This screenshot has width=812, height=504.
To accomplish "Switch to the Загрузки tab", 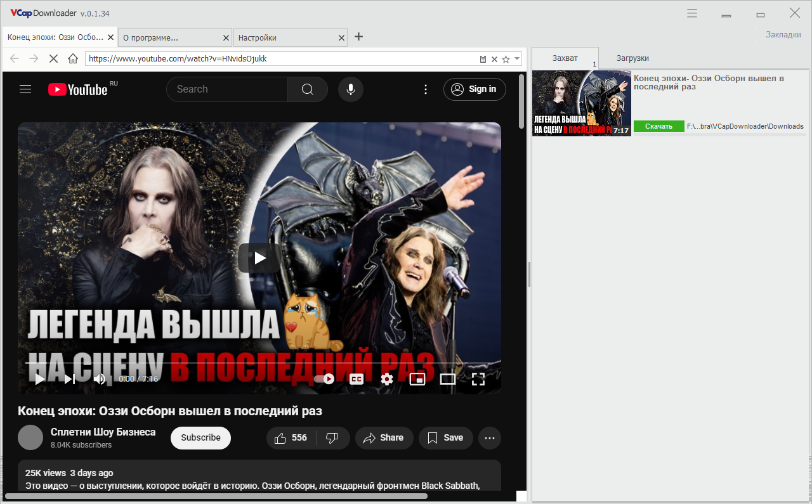I will (x=632, y=58).
